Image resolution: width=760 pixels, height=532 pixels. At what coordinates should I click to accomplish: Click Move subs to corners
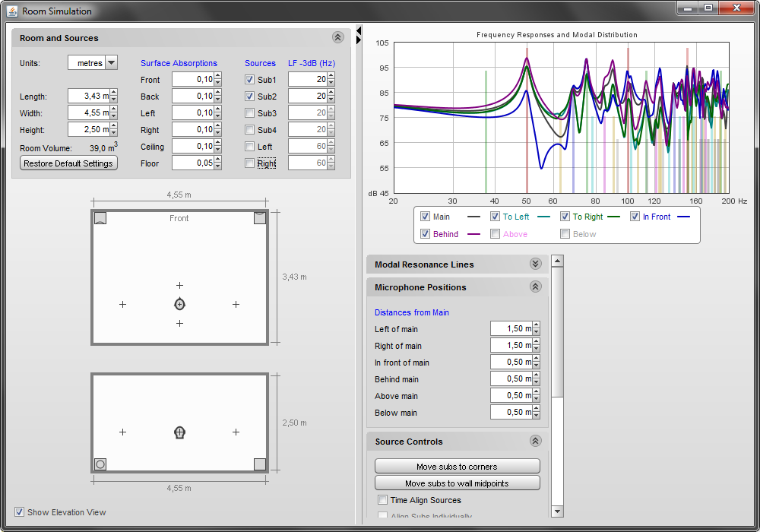click(457, 466)
